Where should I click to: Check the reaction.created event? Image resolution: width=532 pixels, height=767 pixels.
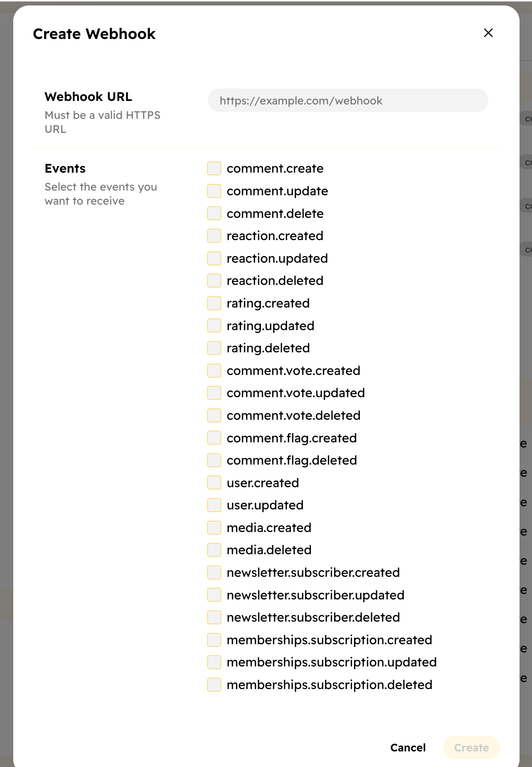(214, 236)
